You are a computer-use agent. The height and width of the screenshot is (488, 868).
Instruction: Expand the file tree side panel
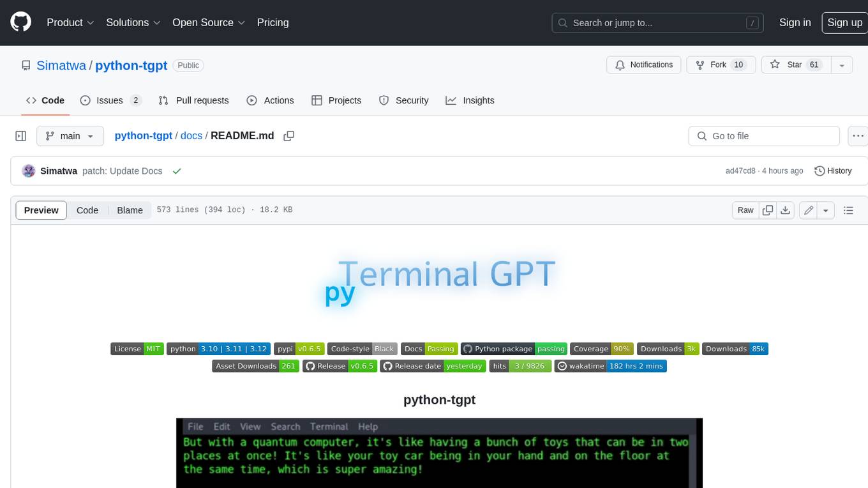point(20,136)
